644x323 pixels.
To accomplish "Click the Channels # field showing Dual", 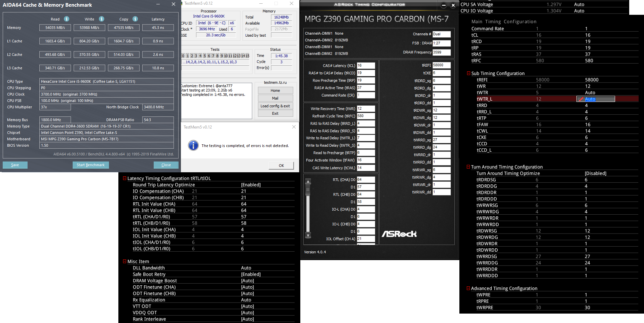I will tap(442, 34).
